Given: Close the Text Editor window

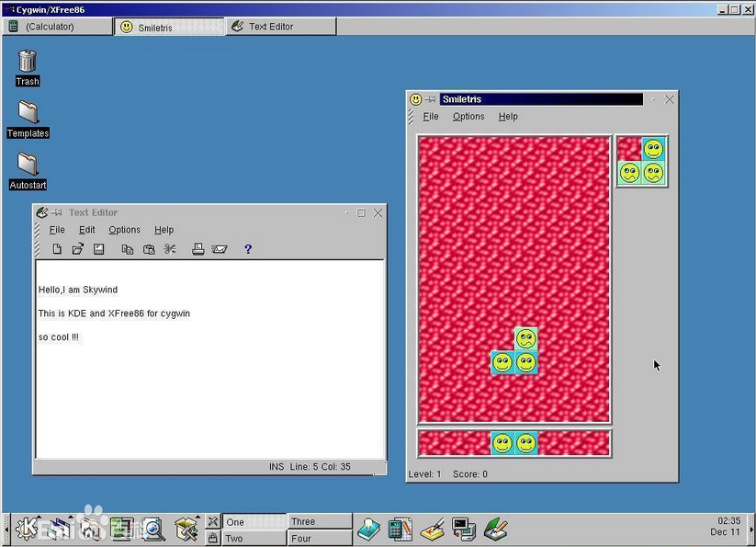Looking at the screenshot, I should click(378, 212).
